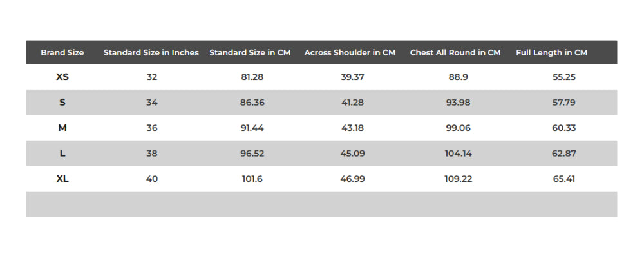Image resolution: width=644 pixels, height=258 pixels.
Task: Select the 81.28 standard size value
Action: pos(252,77)
